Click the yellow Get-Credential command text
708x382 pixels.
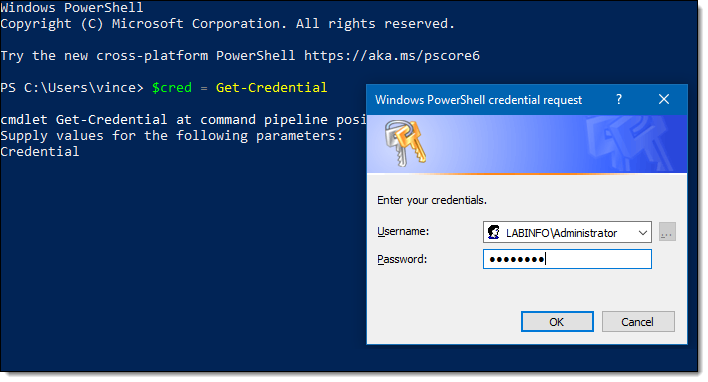tap(271, 88)
